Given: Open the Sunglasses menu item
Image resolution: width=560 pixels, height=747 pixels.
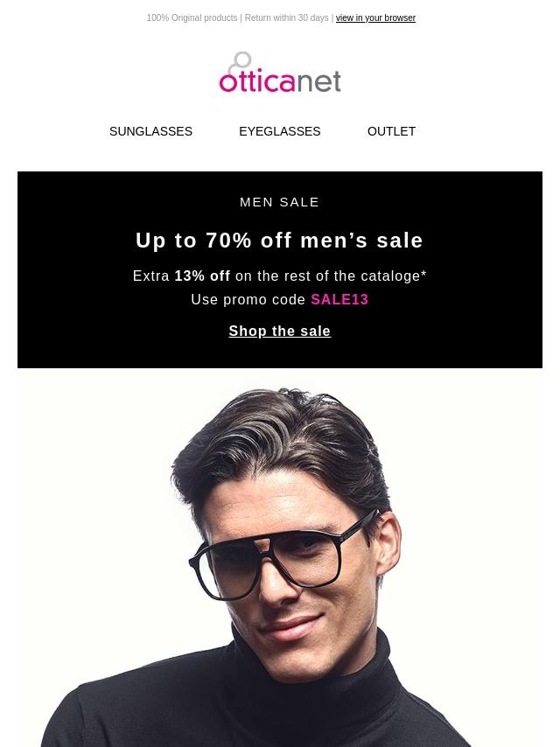Looking at the screenshot, I should [x=150, y=131].
